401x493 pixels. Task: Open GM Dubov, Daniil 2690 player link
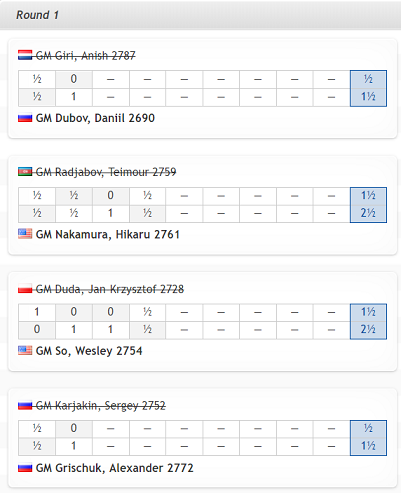pos(95,118)
